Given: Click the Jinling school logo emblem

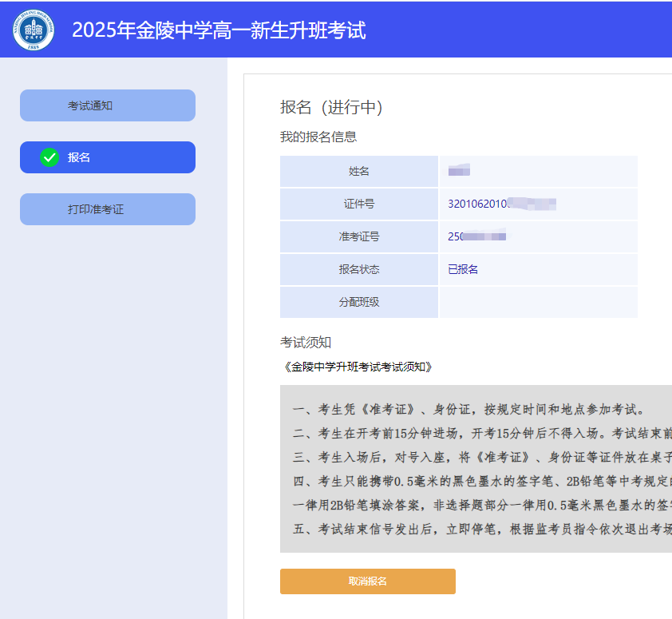Looking at the screenshot, I should pos(34,30).
